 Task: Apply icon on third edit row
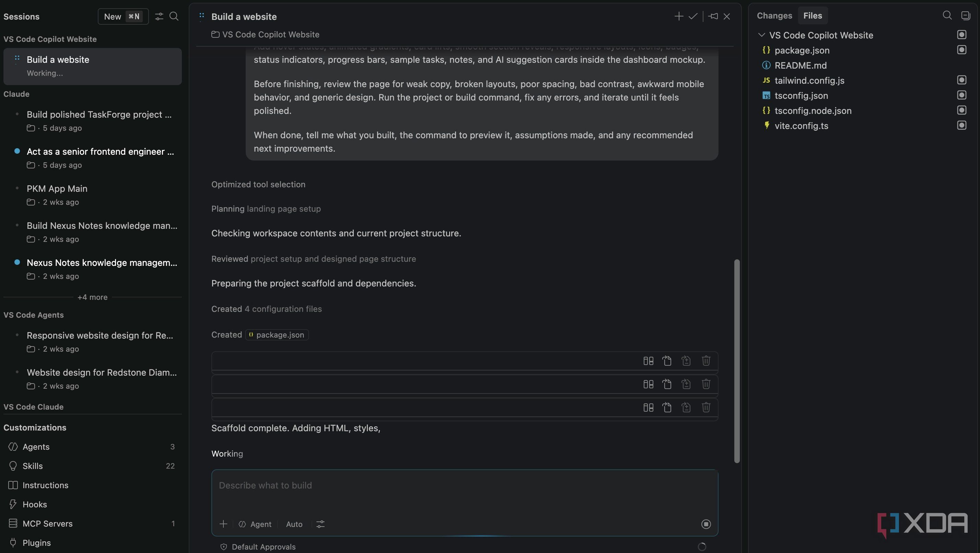(x=686, y=408)
